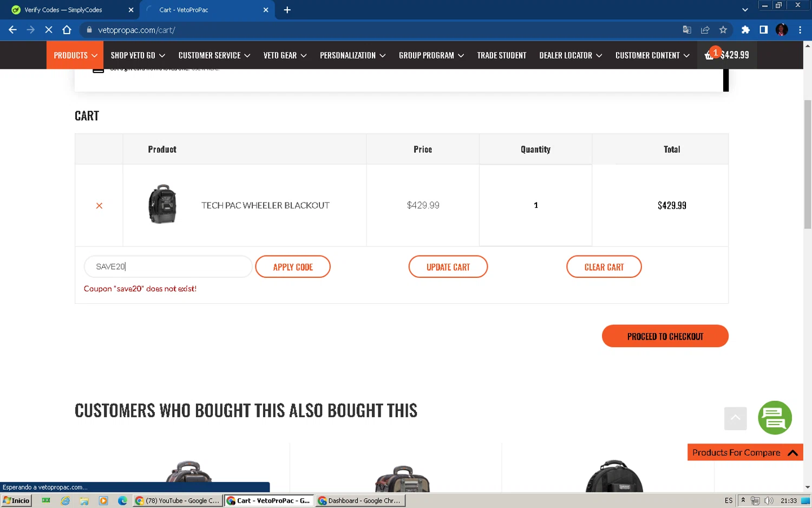
Task: Open cart basket icon showing $429.99
Action: (x=726, y=55)
